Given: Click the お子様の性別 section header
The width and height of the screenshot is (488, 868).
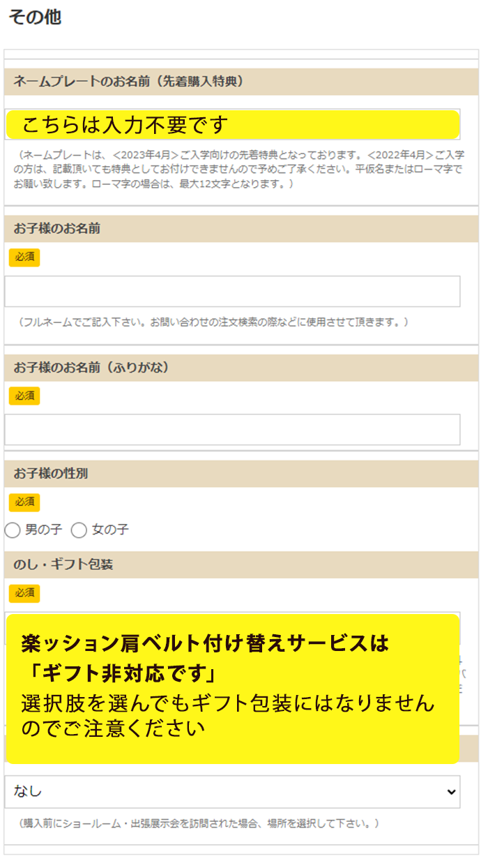Looking at the screenshot, I should coord(51,474).
